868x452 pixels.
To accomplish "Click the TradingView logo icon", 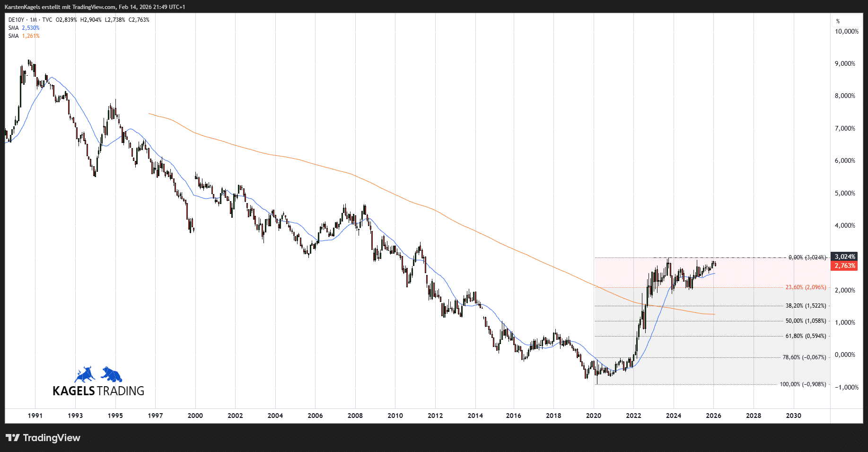I will coord(13,438).
